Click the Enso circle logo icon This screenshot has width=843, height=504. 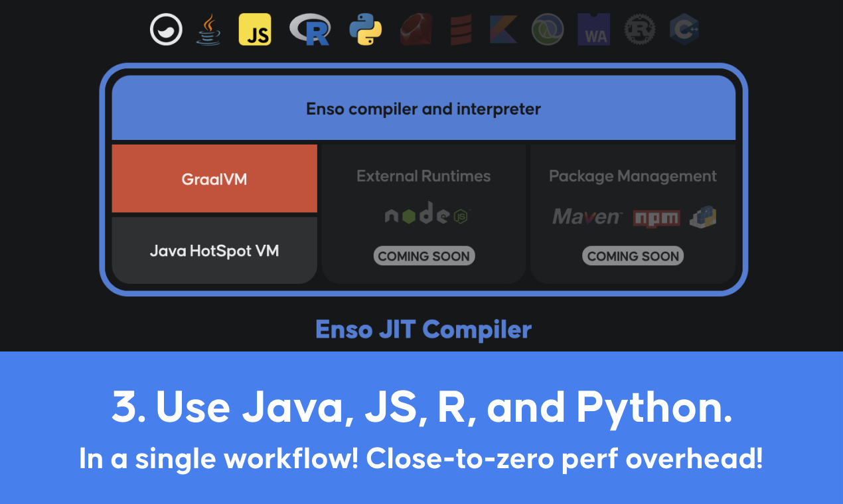click(166, 30)
